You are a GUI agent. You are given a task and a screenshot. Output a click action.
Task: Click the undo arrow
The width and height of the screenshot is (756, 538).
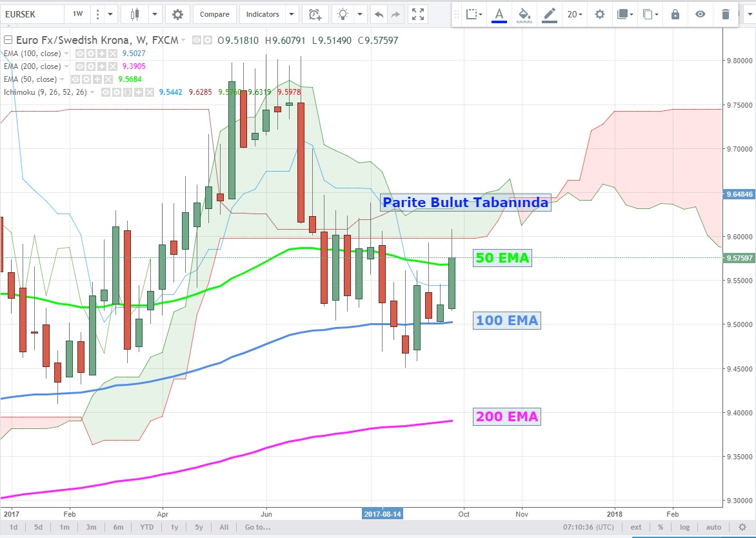[379, 14]
